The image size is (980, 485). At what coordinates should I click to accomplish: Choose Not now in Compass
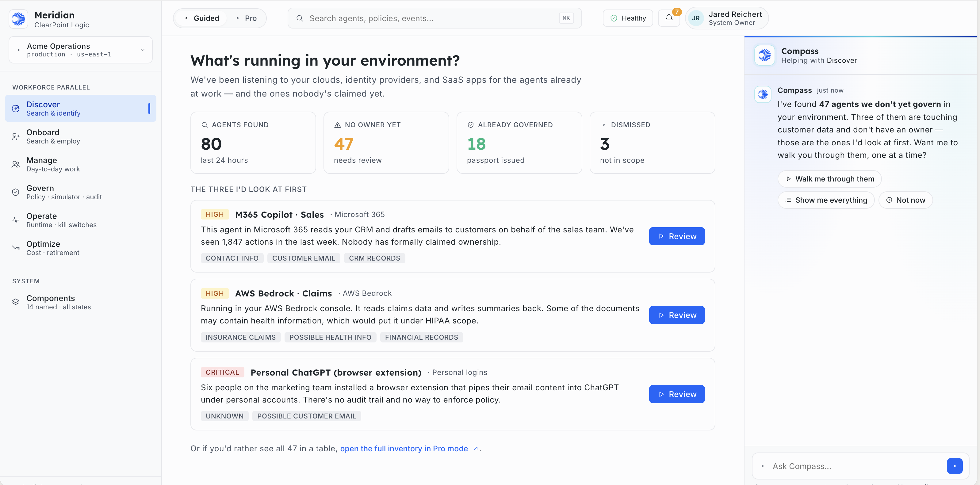tap(905, 200)
